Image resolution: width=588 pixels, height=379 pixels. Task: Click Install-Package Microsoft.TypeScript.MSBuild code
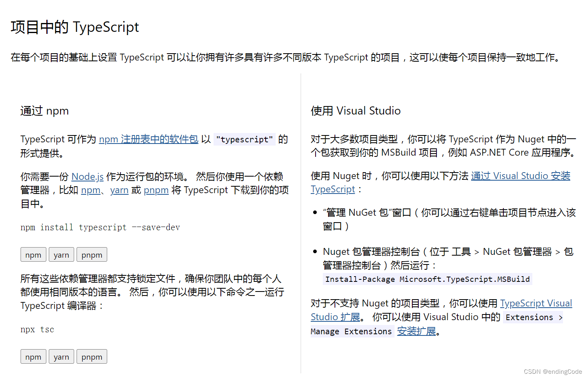click(428, 279)
